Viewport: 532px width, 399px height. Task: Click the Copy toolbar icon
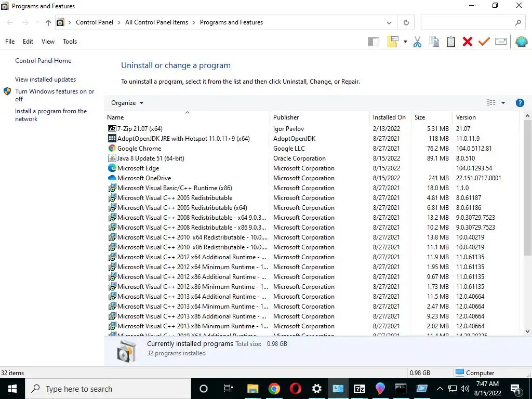434,42
